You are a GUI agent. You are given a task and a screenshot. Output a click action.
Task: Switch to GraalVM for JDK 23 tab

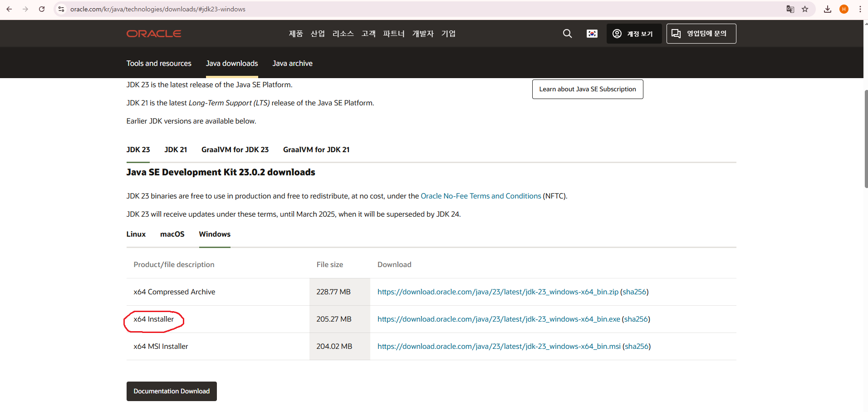point(235,150)
